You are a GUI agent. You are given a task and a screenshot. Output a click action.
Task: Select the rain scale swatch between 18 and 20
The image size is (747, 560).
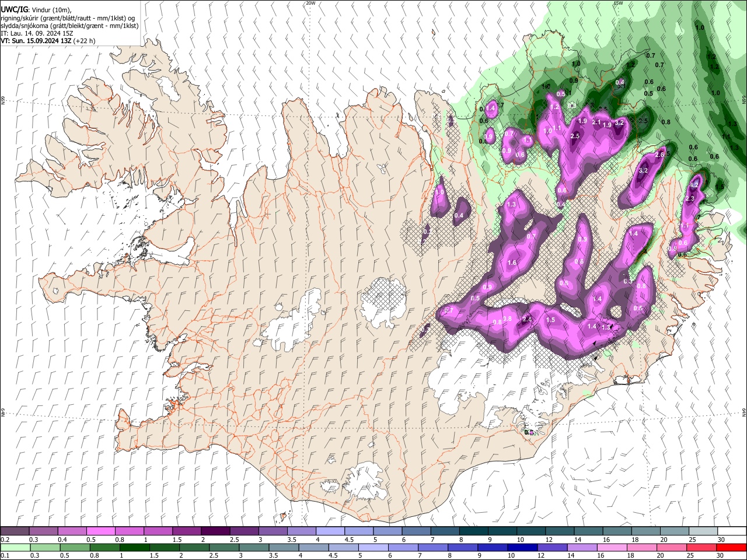[641, 547]
